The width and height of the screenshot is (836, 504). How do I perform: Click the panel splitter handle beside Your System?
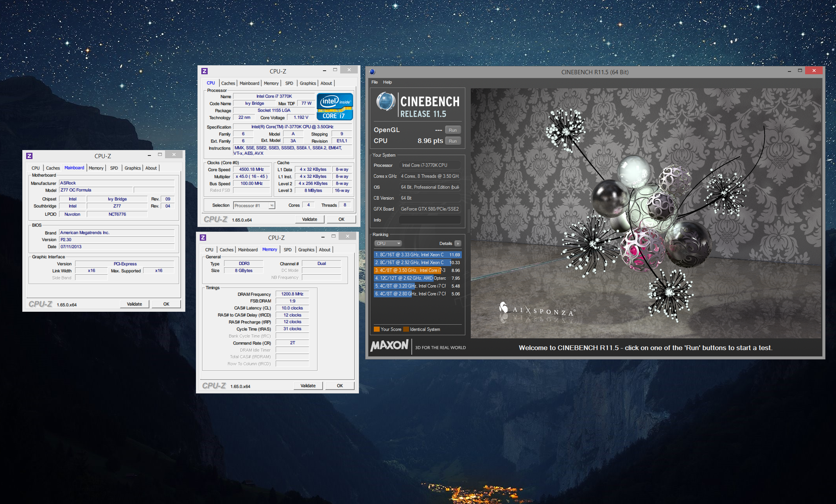(468, 221)
